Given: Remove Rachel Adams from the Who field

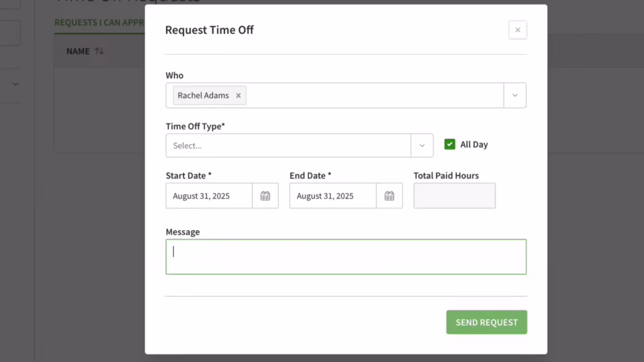Looking at the screenshot, I should (x=238, y=96).
